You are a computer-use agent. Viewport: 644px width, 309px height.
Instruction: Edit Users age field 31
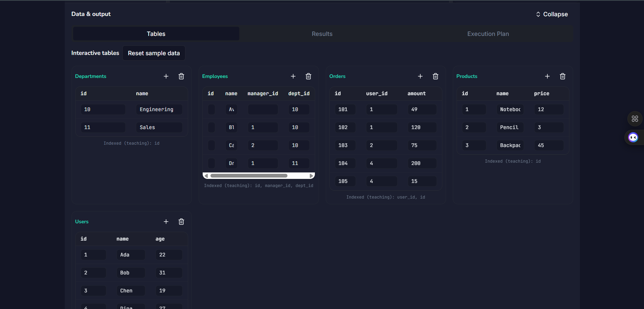(169, 273)
